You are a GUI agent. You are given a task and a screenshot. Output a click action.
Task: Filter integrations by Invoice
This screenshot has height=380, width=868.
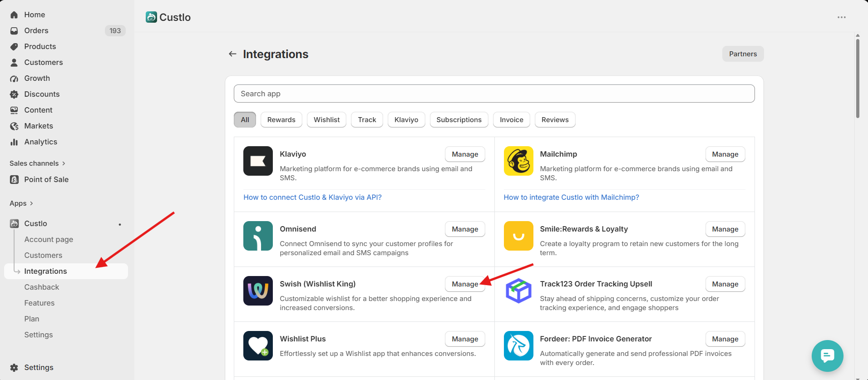(512, 120)
